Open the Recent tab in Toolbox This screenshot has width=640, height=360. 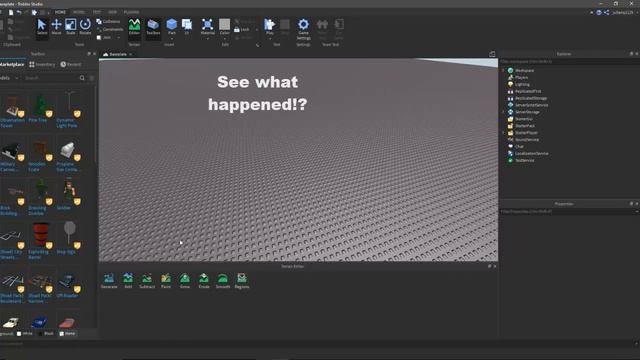tap(71, 64)
